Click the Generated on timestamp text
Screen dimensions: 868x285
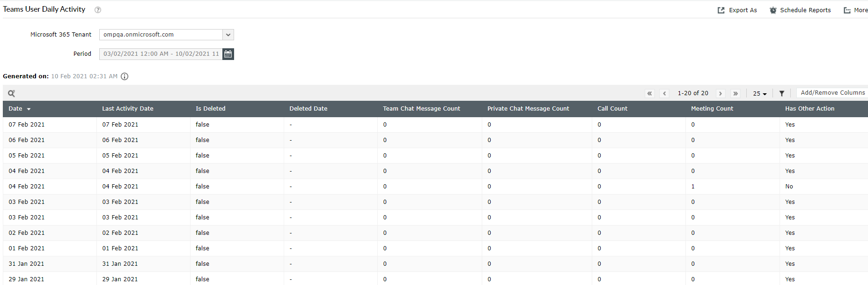(x=84, y=76)
